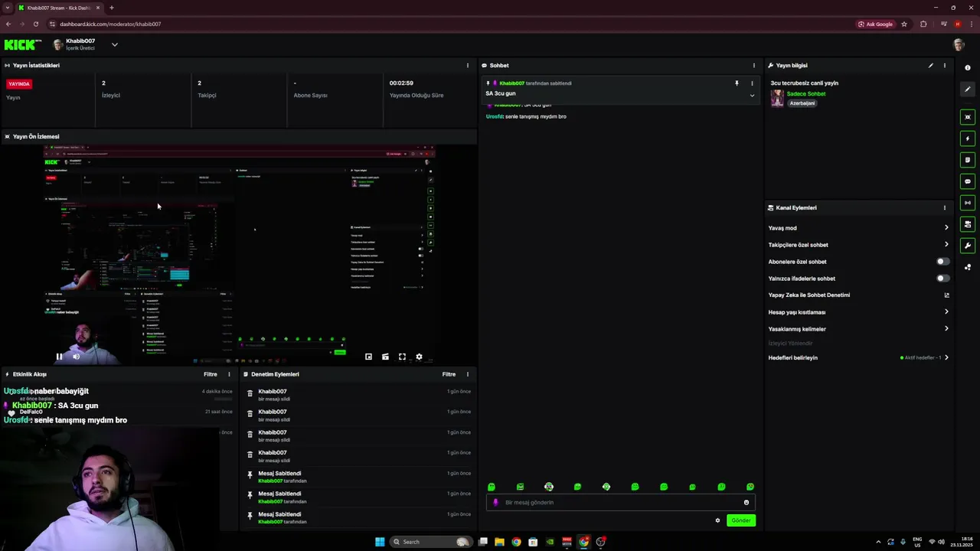
Task: Open Takipçilere özel sohbet options
Action: 858,245
